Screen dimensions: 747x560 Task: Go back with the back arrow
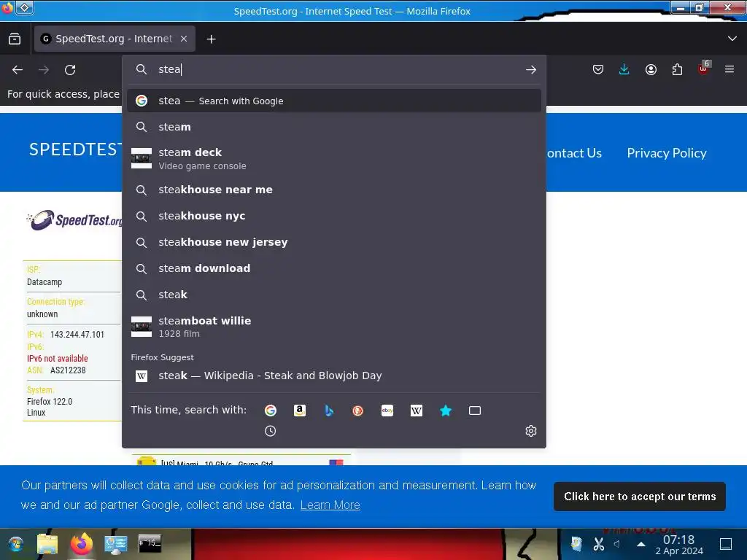point(18,70)
